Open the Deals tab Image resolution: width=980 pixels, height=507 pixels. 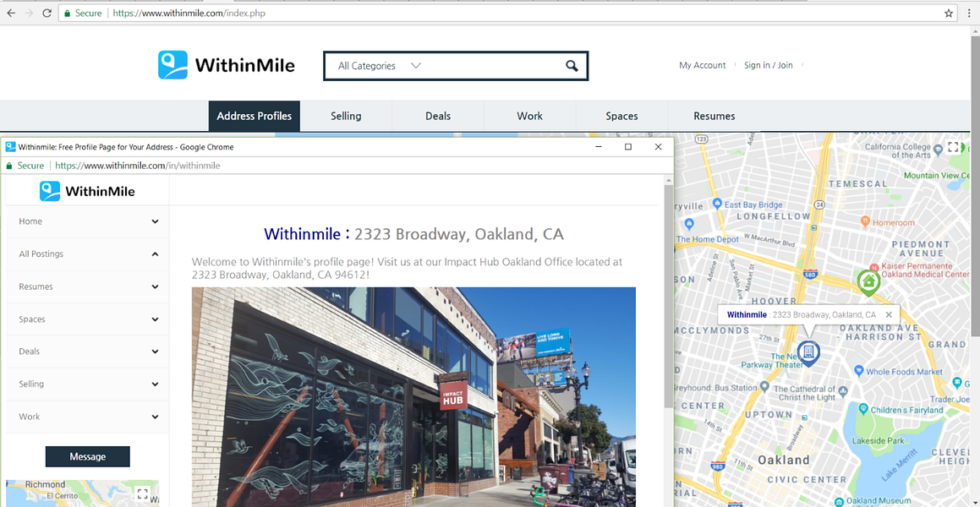click(438, 116)
